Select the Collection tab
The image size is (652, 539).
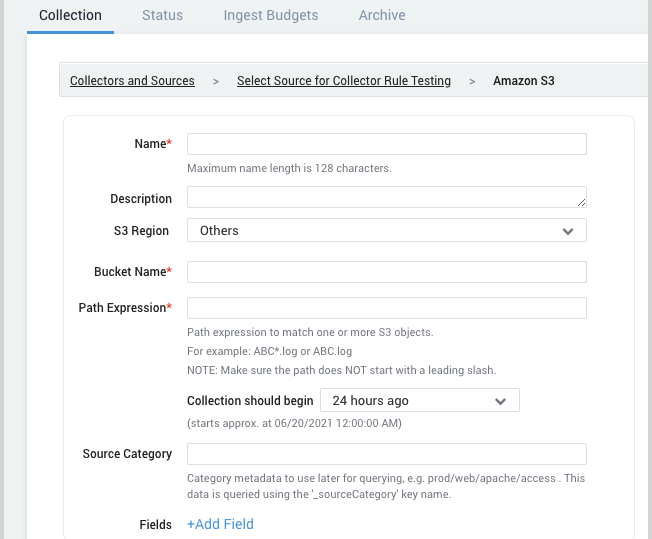70,15
